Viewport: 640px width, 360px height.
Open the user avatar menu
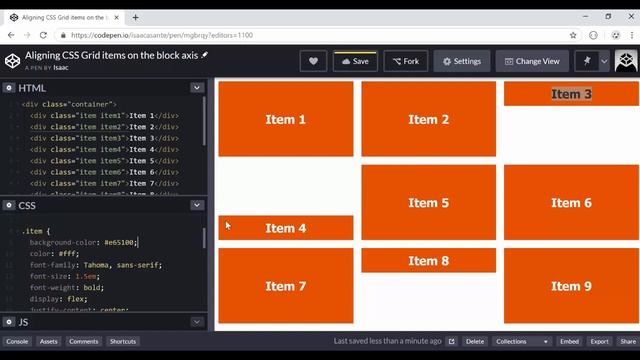(x=626, y=61)
